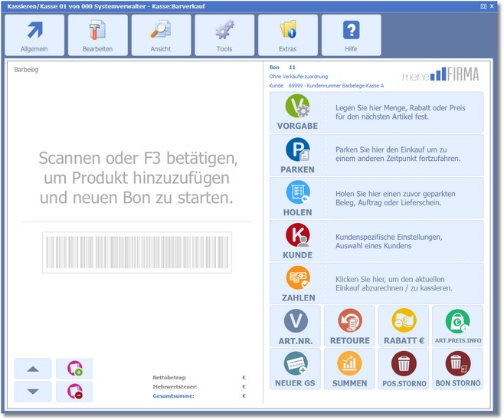Move selection up with arrow button

[33, 369]
